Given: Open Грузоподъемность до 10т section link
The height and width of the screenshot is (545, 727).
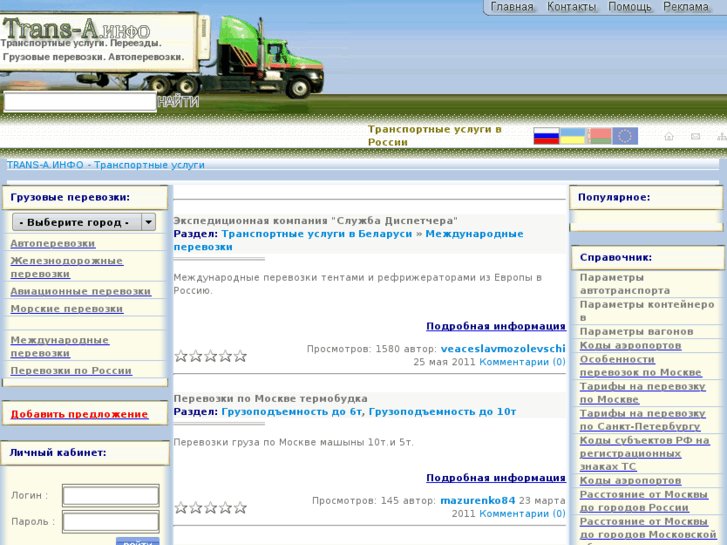Looking at the screenshot, I should (442, 412).
